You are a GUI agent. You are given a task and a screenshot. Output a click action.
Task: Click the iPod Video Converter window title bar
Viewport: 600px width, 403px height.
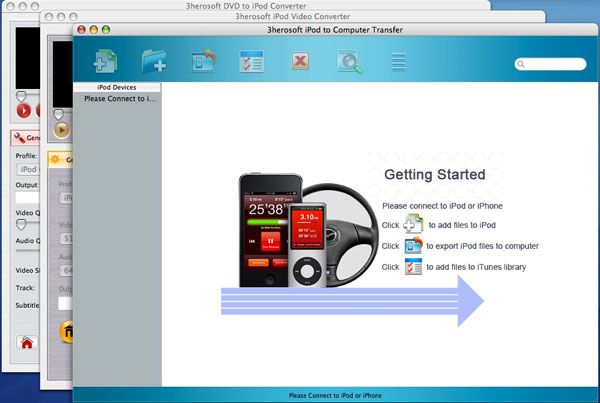pos(293,16)
